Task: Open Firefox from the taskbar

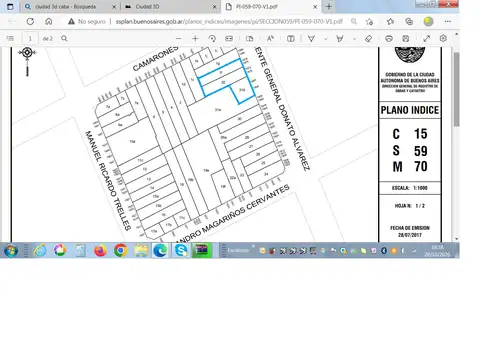Action: (x=100, y=250)
